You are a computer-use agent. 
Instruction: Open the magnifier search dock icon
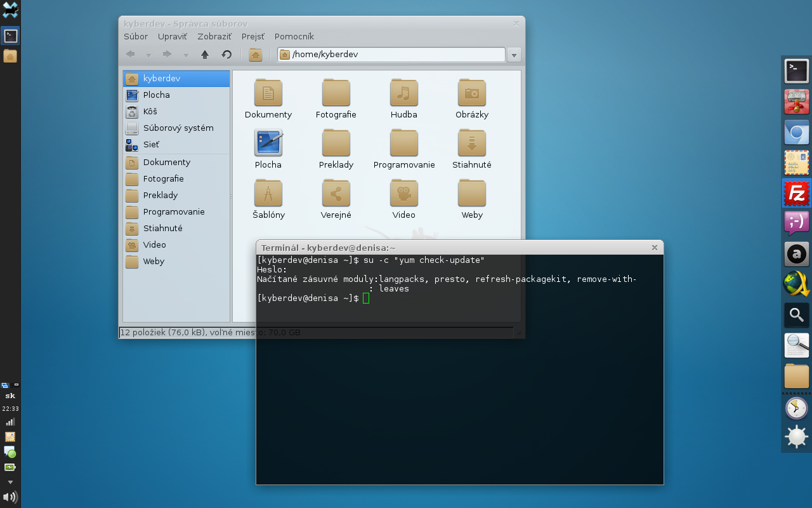click(x=796, y=315)
